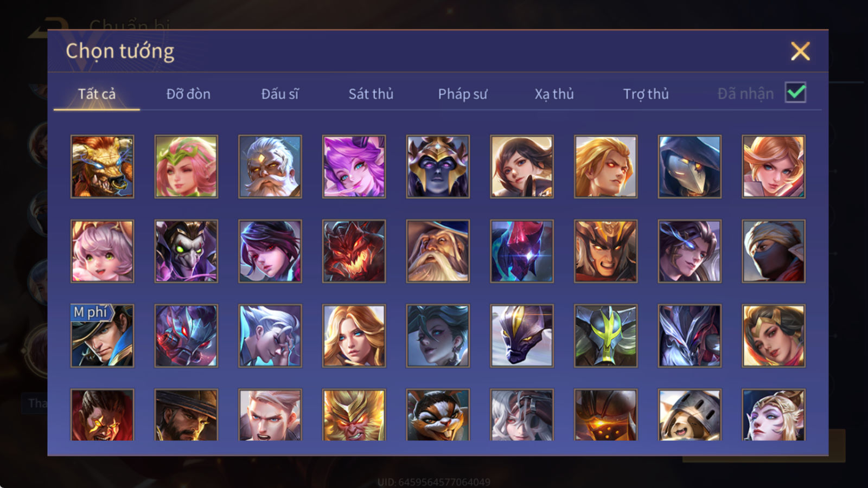Show the 'Xạ thủ' hero category
Viewport: 868px width, 488px height.
click(x=554, y=94)
